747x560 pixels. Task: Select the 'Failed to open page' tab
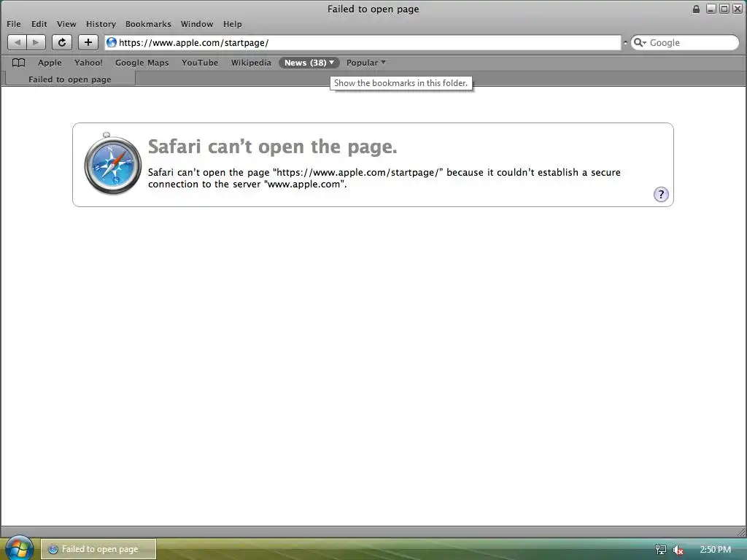coord(70,79)
